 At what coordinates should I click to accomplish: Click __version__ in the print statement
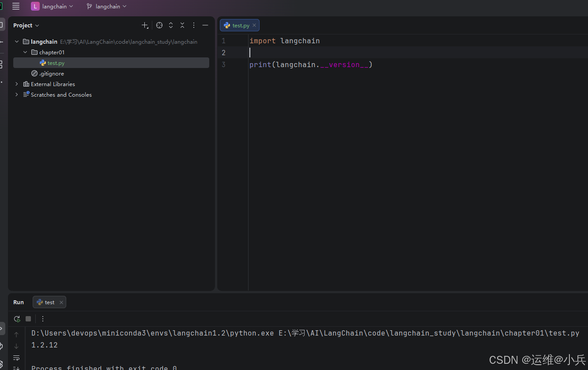[x=344, y=64]
